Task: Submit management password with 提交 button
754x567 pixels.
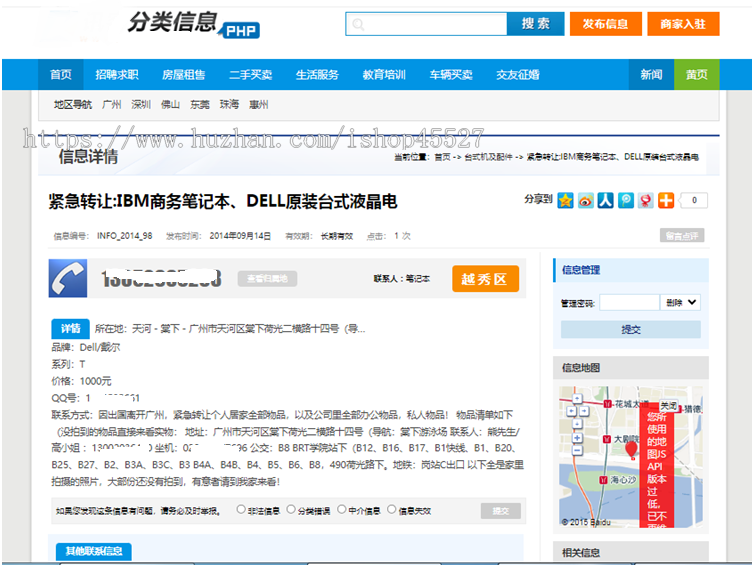Action: (x=630, y=329)
